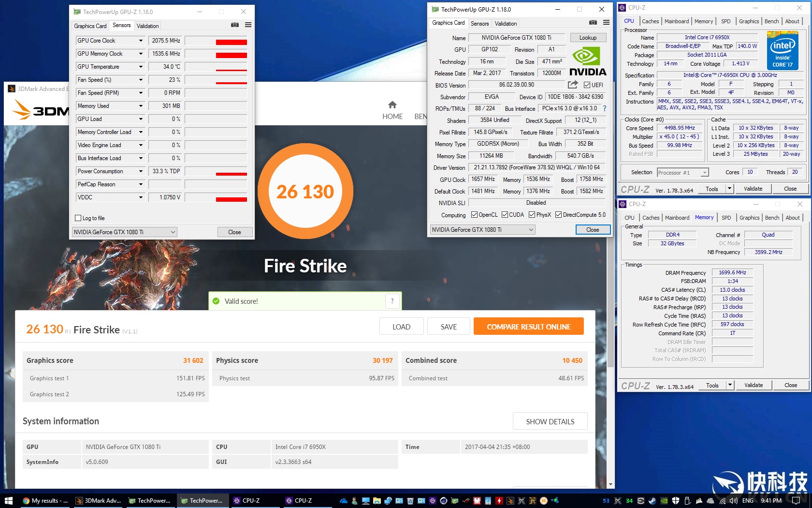This screenshot has width=812, height=508.
Task: Click the LOAD button in 3DMark
Action: pyautogui.click(x=401, y=327)
